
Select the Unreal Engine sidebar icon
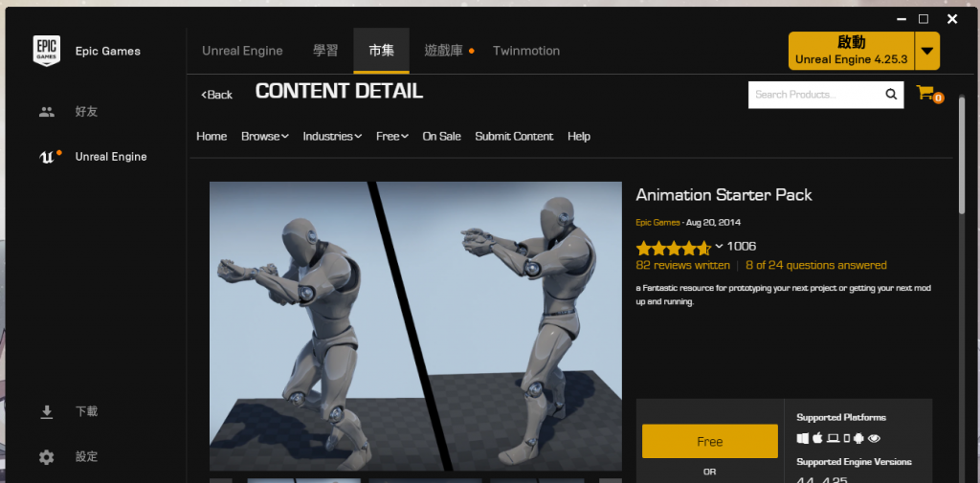[x=47, y=157]
